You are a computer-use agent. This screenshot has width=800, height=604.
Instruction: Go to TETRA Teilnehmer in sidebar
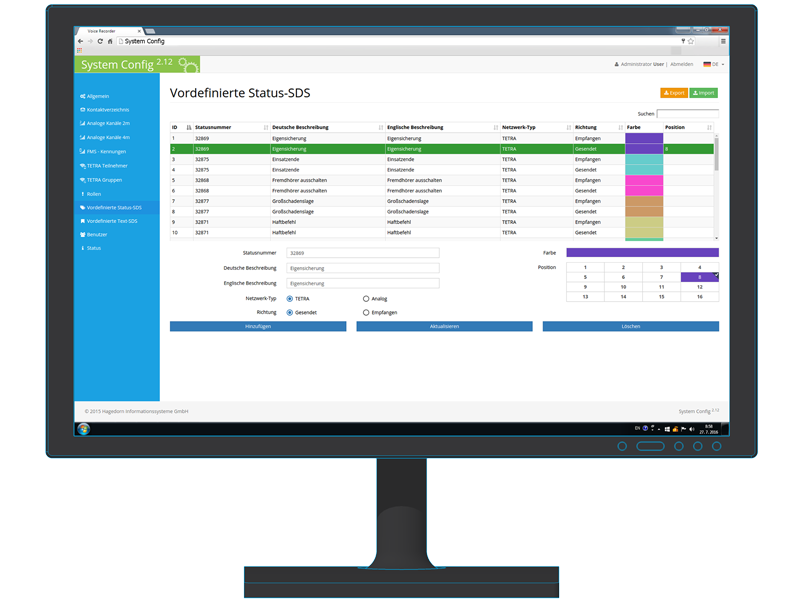pyautogui.click(x=107, y=166)
